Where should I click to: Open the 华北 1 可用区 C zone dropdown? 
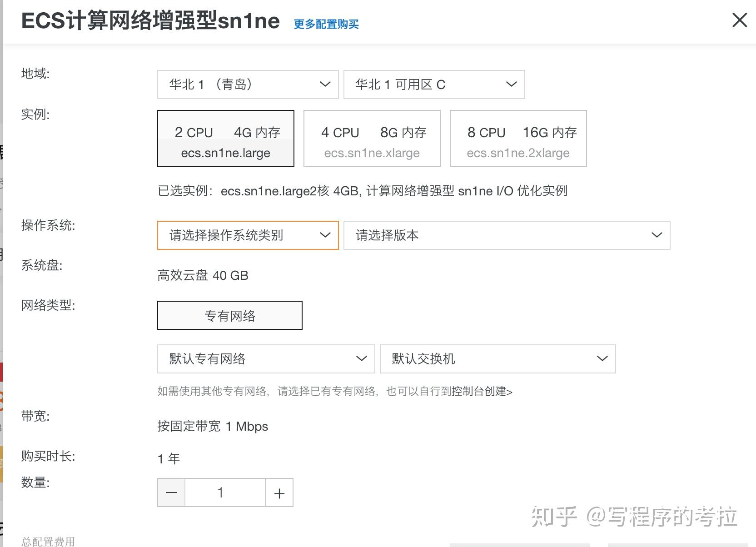coord(434,85)
